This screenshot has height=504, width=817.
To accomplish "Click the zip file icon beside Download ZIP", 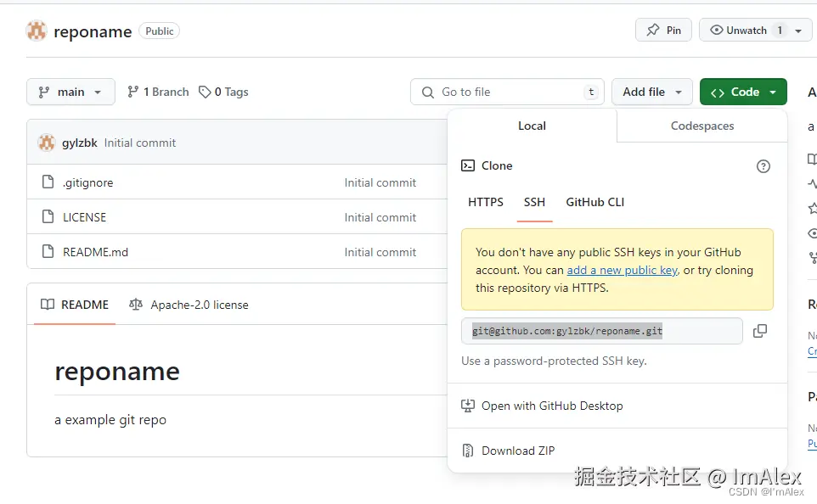I will pyautogui.click(x=468, y=451).
